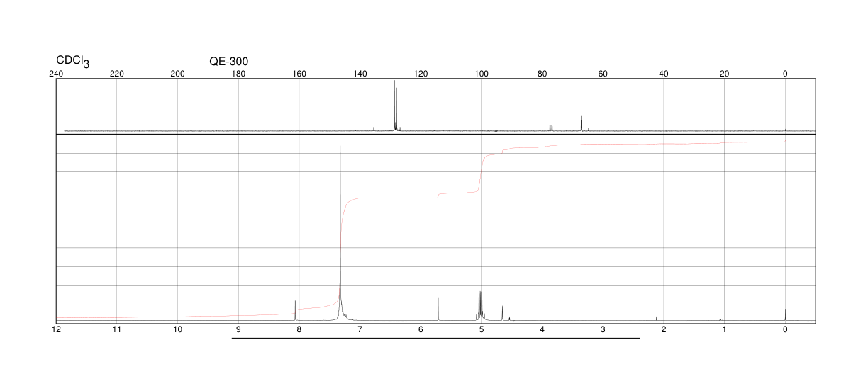868x374 pixels.
Task: Click the proton peak near 4.65 ppm
Action: [x=502, y=313]
